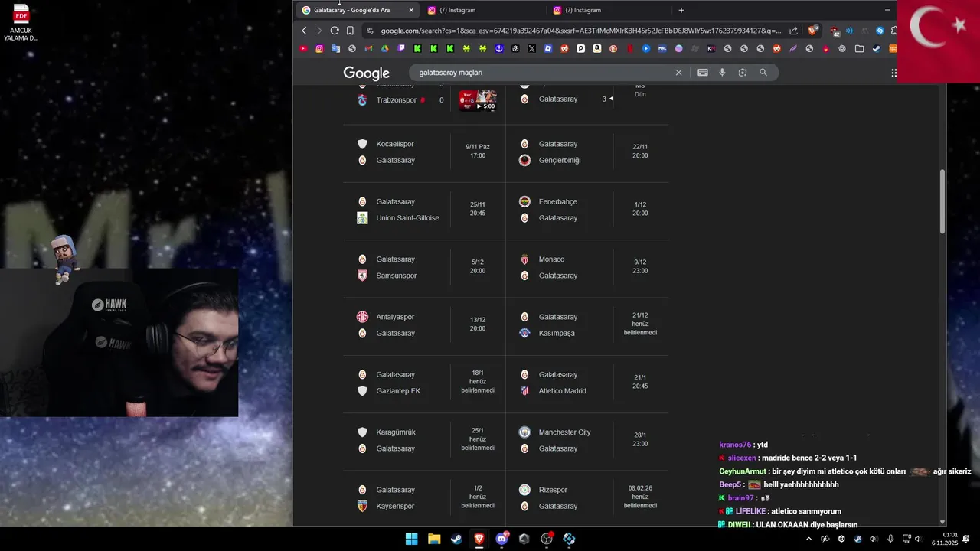This screenshot has width=980, height=551.
Task: Select the Antalyaspor match row
Action: [x=424, y=325]
